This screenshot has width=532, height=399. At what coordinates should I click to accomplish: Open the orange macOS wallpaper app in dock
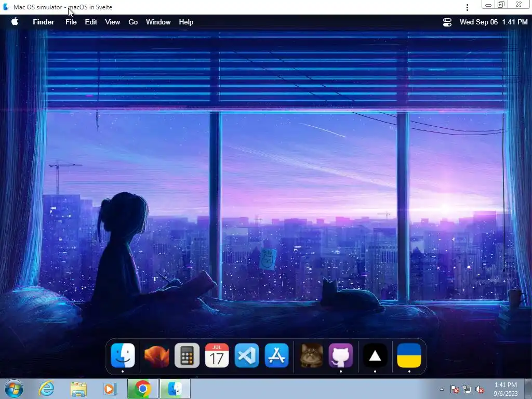point(157,355)
